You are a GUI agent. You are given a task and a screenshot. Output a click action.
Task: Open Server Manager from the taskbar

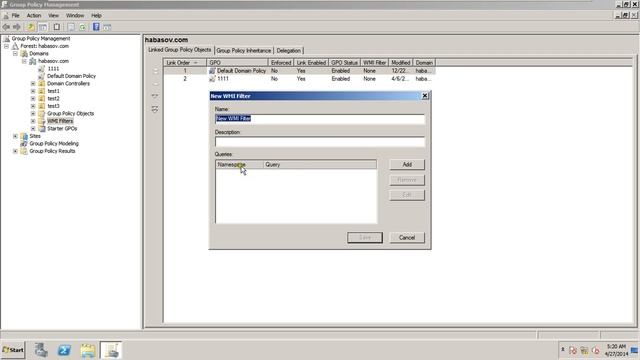41,350
